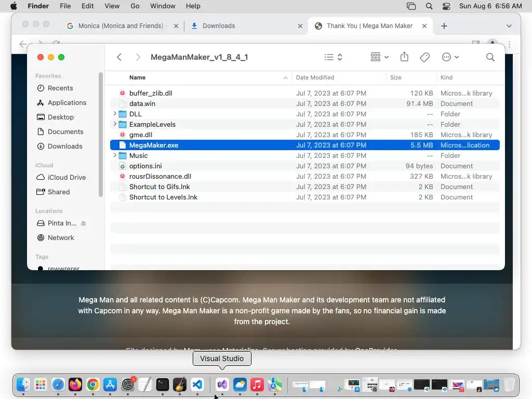
Task: Open Desktop in sidebar
Action: click(x=55, y=117)
